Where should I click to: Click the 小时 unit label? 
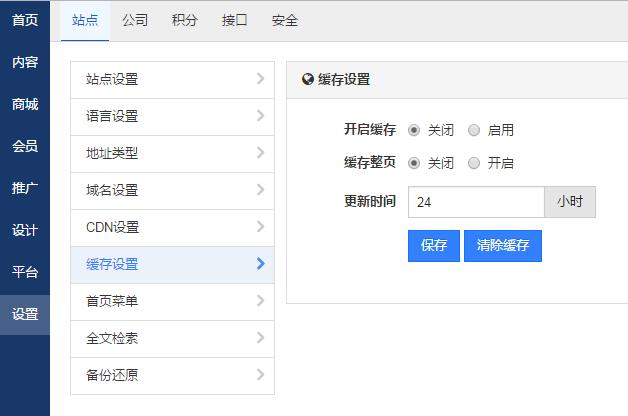coord(570,202)
